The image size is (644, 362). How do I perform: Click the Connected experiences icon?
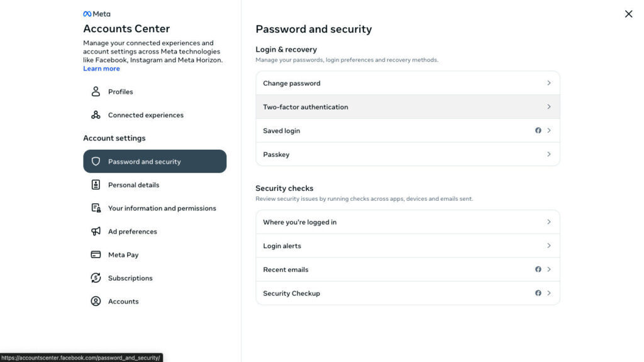click(96, 115)
